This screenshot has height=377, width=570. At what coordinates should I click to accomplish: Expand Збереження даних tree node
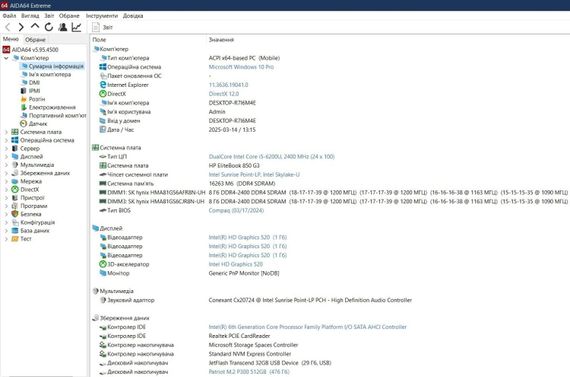(6, 173)
